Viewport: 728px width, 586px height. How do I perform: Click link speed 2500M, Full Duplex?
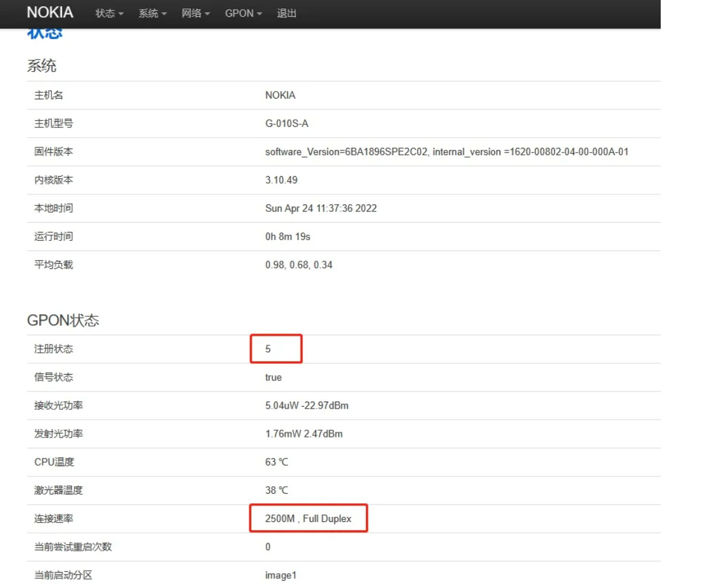tap(308, 519)
